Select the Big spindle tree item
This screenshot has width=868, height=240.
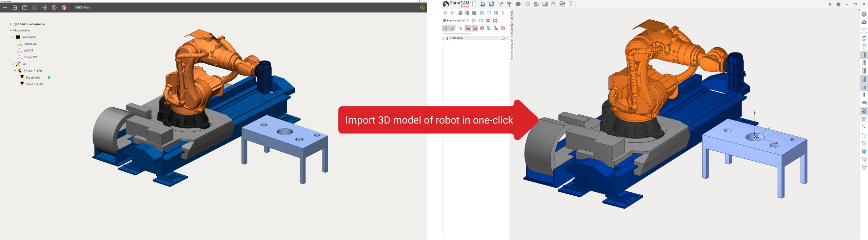33,78
